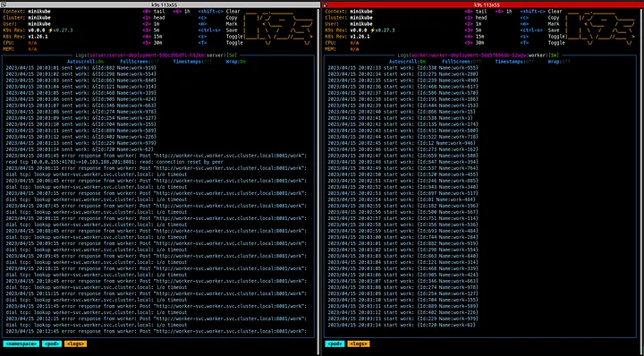Click the K9s ASCII logo in right pane
Screen dimensions: 644x356
(x=600, y=29)
